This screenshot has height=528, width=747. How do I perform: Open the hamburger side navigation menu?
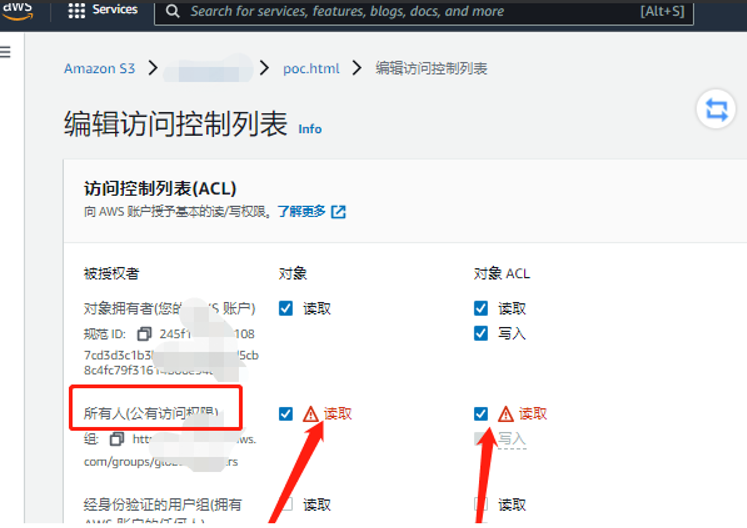(5, 51)
